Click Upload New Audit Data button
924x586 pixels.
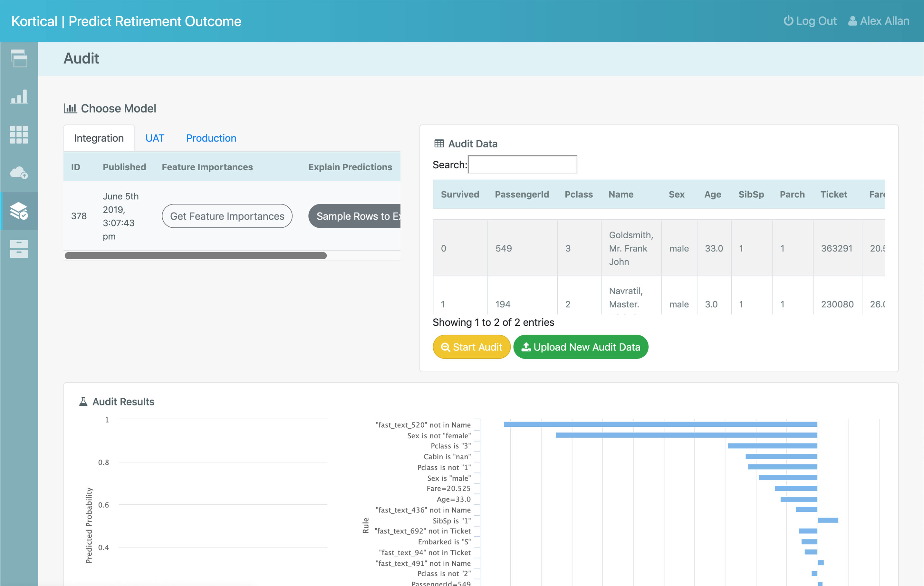tap(581, 347)
